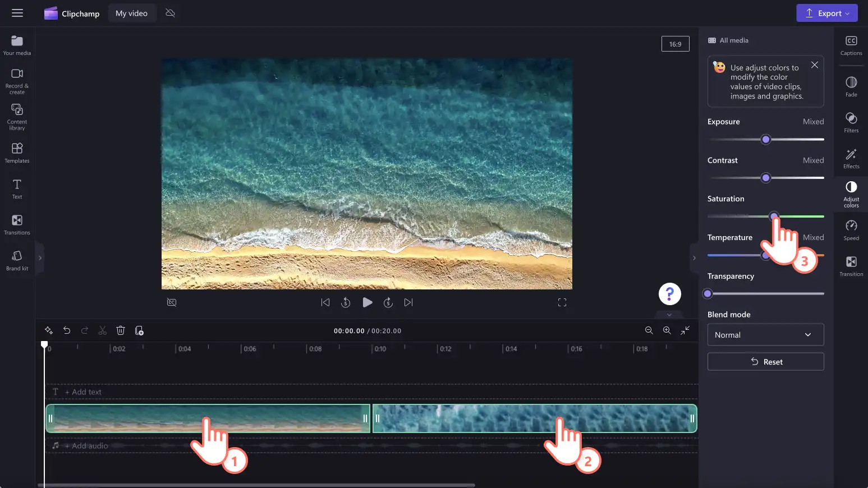The image size is (868, 488).
Task: Open the Captions panel
Action: tap(851, 45)
